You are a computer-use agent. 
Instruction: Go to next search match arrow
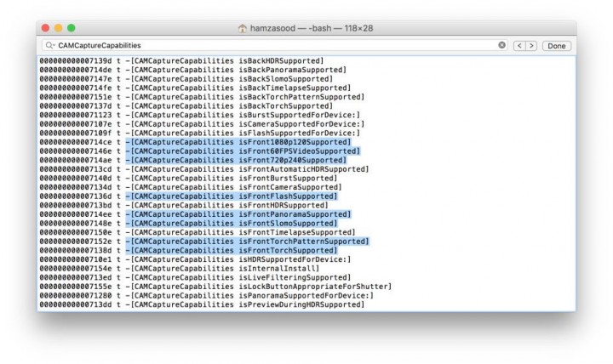coord(531,46)
